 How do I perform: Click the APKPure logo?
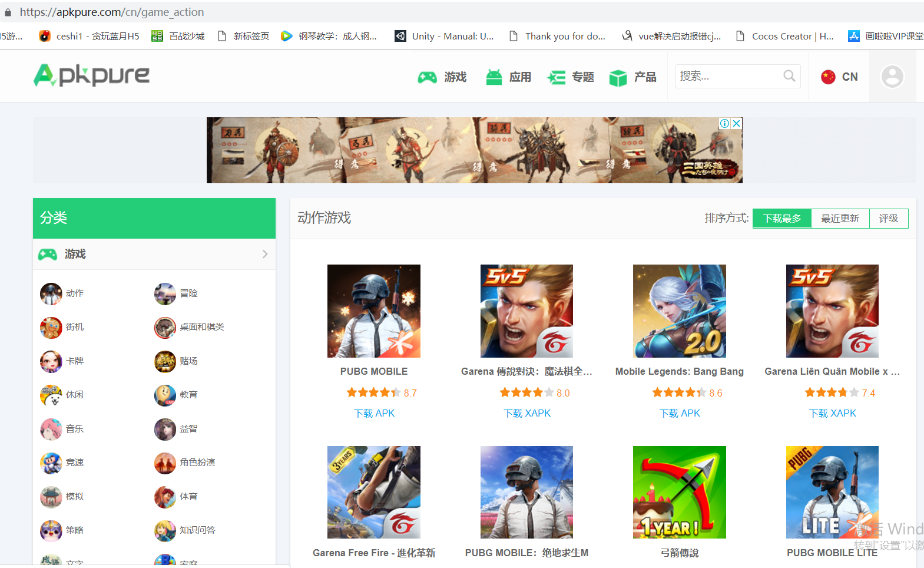(x=92, y=75)
